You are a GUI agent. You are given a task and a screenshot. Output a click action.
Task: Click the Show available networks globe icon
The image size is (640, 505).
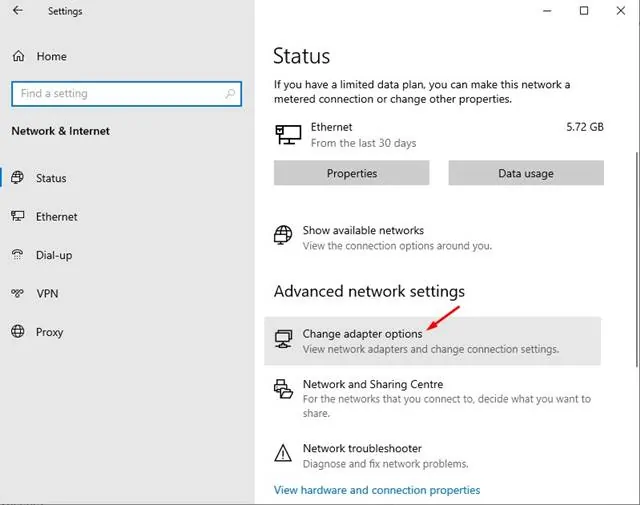point(283,235)
